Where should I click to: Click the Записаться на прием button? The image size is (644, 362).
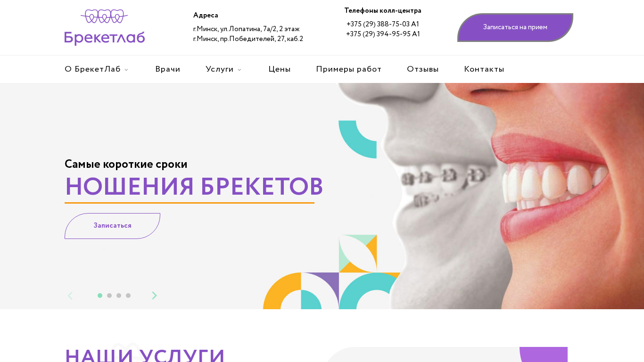point(515,27)
